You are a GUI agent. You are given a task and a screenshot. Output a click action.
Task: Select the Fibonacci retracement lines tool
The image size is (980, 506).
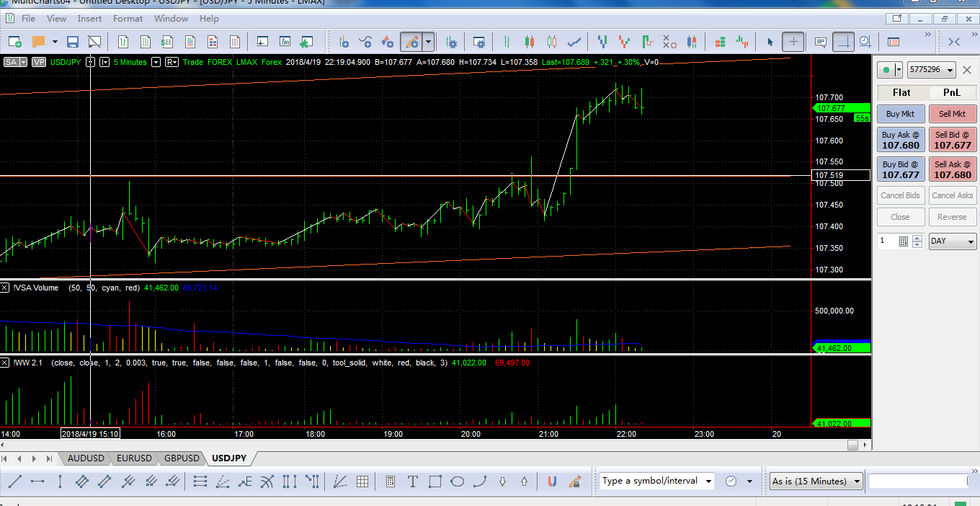200,481
